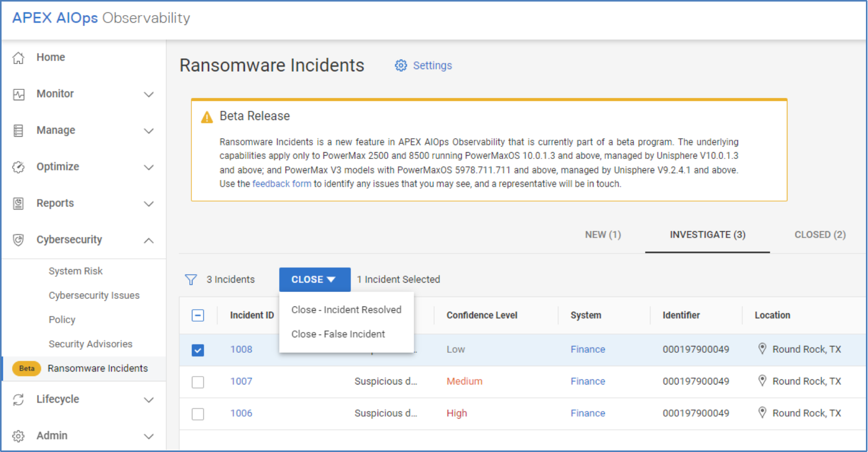The width and height of the screenshot is (868, 452).
Task: Sort by Identifier column header
Action: pyautogui.click(x=681, y=315)
